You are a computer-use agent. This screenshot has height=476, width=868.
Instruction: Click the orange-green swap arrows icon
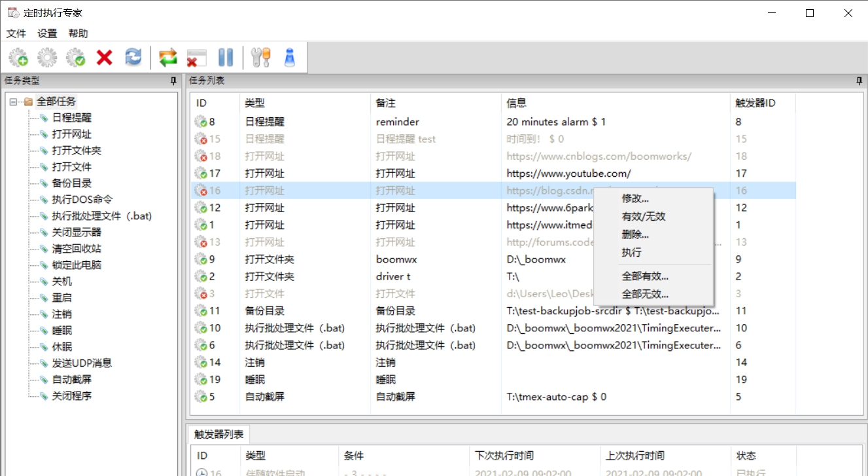tap(168, 58)
